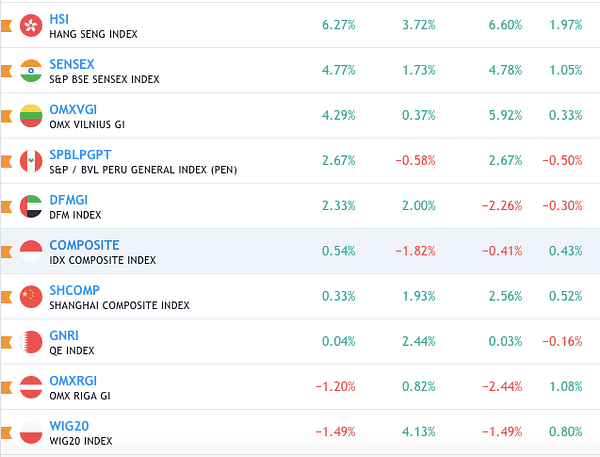Open the SPBLPGPT ticker link
Viewport: 600px width, 457px height.
point(80,155)
